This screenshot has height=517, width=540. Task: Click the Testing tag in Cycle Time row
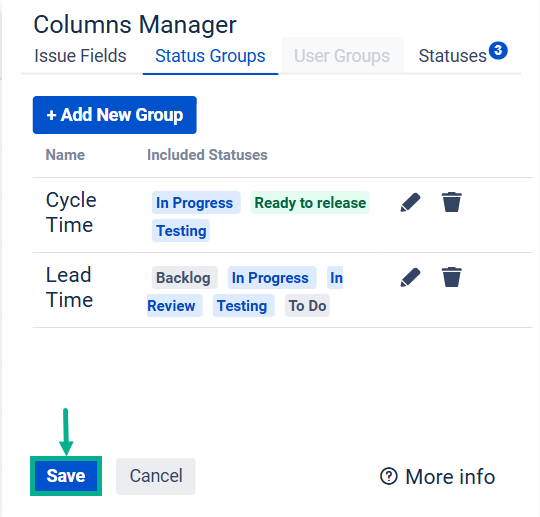coord(181,230)
